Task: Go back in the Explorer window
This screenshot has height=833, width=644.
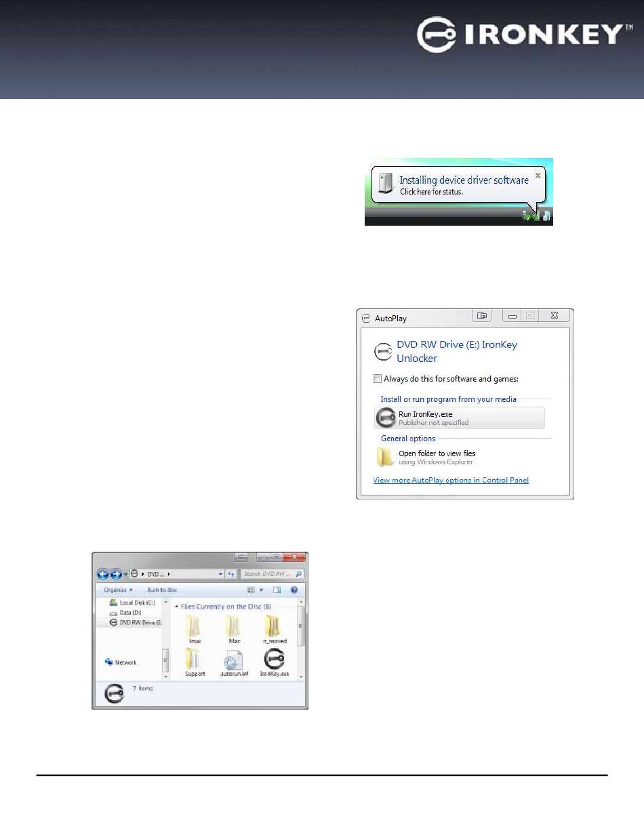Action: [103, 573]
